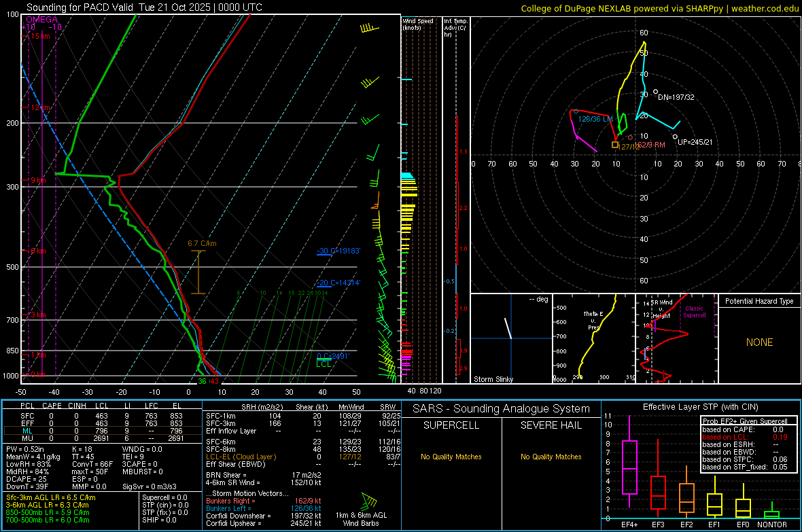Select the highlighted ML parcel row
Image resolution: width=802 pixels, height=532 pixels.
click(x=103, y=431)
